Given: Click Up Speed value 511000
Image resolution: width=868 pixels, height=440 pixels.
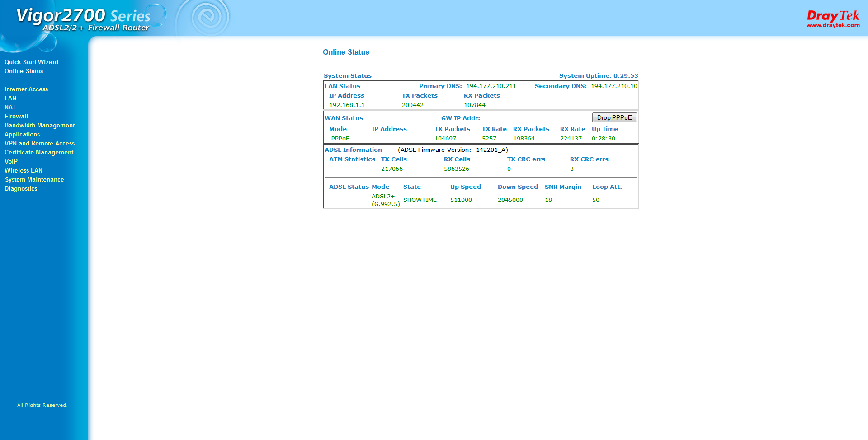Looking at the screenshot, I should [x=461, y=200].
